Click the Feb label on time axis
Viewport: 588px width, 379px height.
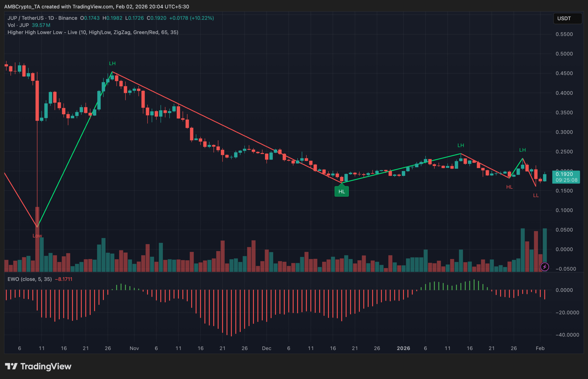click(540, 348)
